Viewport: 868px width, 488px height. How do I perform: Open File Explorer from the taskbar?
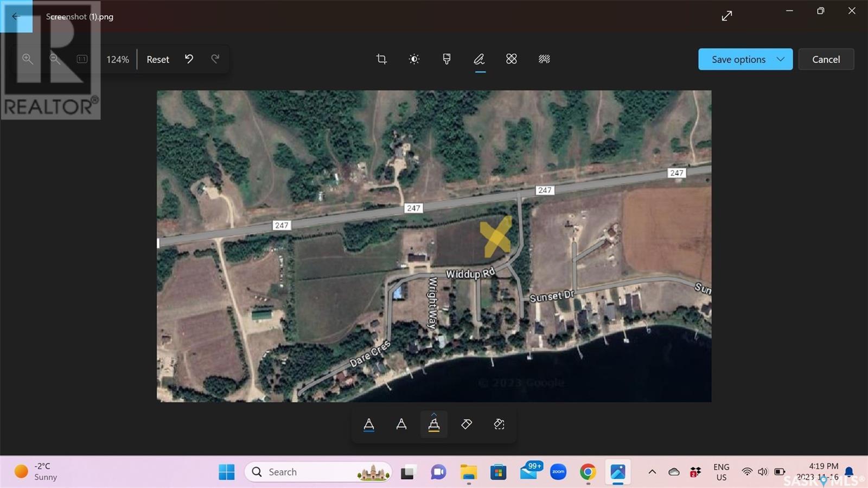[x=469, y=472]
